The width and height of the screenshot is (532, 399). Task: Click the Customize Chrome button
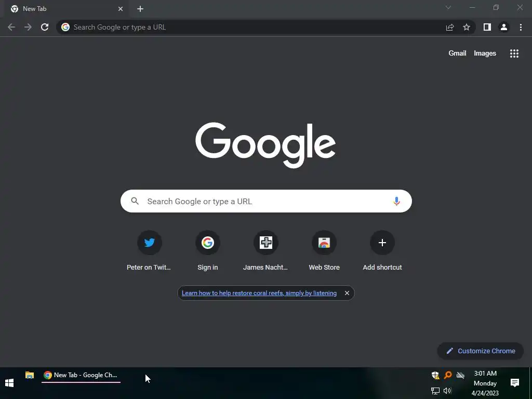point(481,351)
